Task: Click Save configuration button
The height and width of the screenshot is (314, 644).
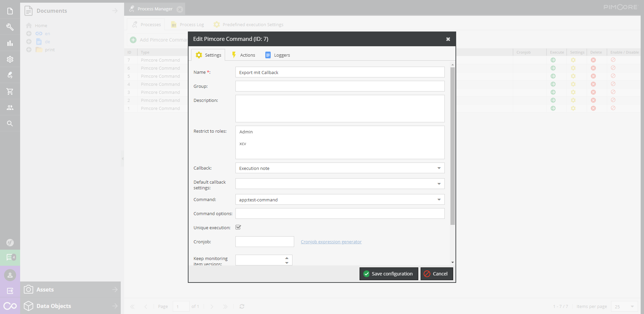Action: (389, 274)
